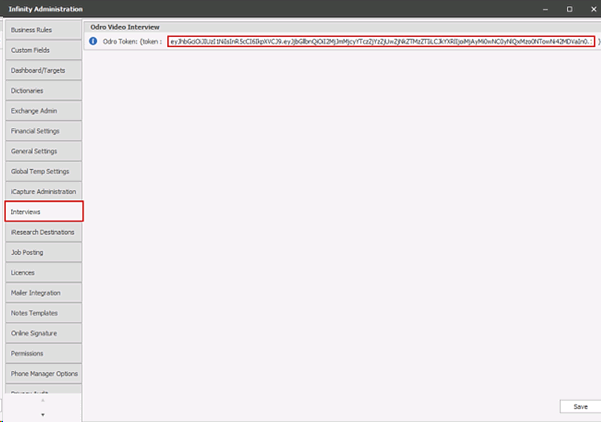Open Global Temp Settings
The height and width of the screenshot is (422, 601).
42,171
